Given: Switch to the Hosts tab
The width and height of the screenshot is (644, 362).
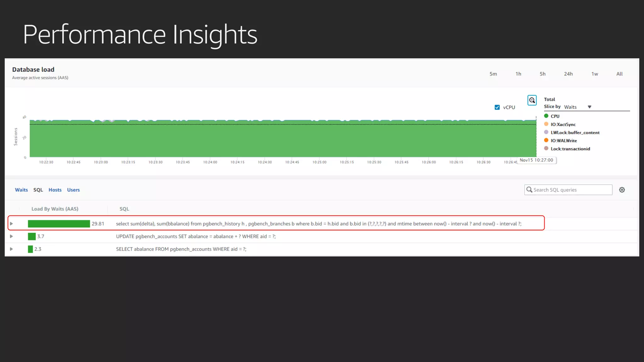Looking at the screenshot, I should click(x=55, y=190).
